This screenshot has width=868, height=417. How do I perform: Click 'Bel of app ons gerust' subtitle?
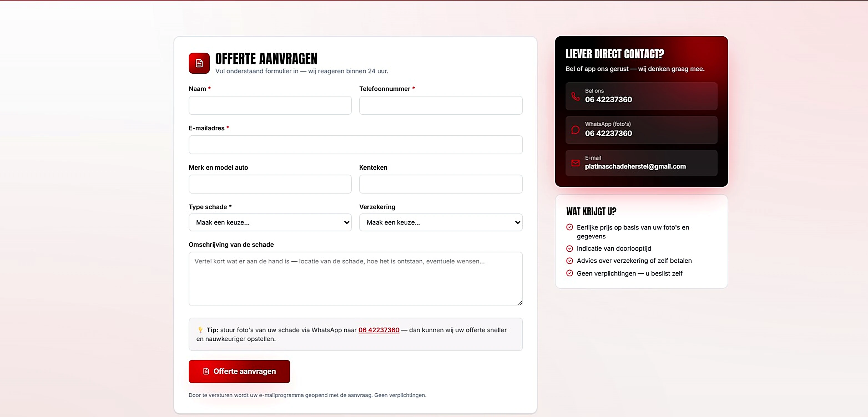pos(635,69)
